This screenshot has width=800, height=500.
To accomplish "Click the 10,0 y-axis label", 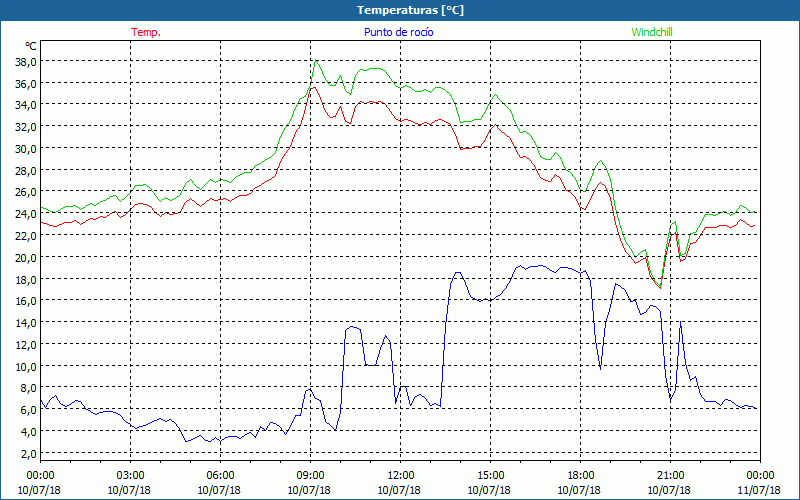I will 26,366.
